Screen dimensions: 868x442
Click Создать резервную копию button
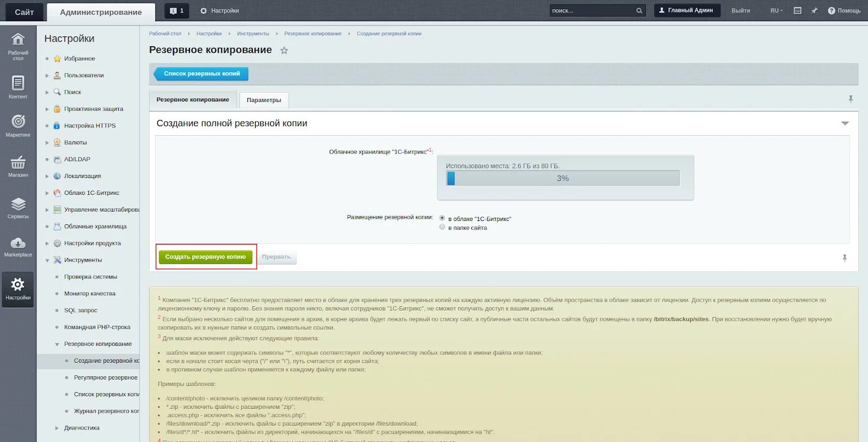tap(206, 257)
